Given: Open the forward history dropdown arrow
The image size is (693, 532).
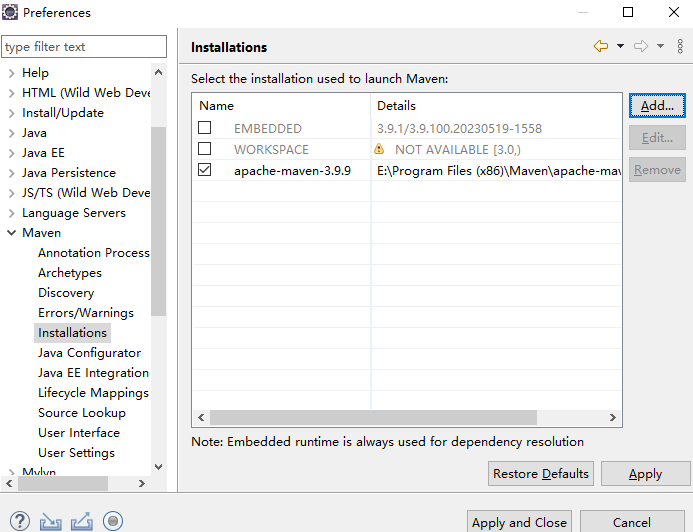Looking at the screenshot, I should coord(660,46).
